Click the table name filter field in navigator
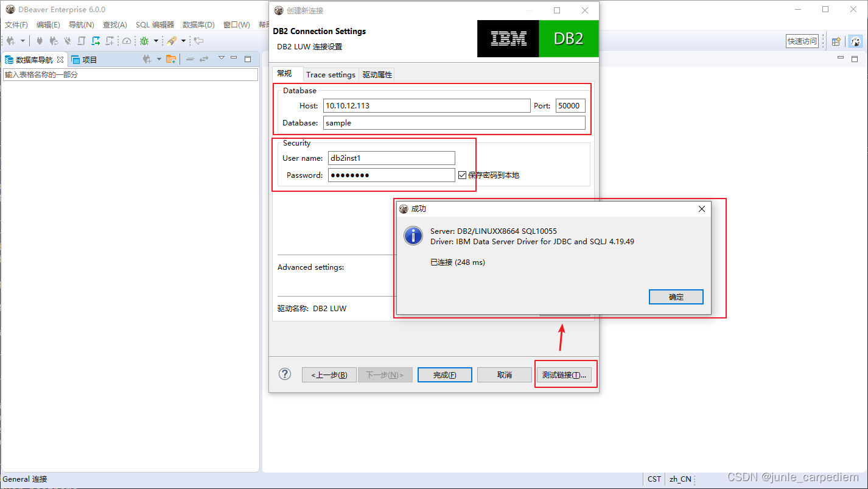This screenshot has width=868, height=489. [131, 74]
